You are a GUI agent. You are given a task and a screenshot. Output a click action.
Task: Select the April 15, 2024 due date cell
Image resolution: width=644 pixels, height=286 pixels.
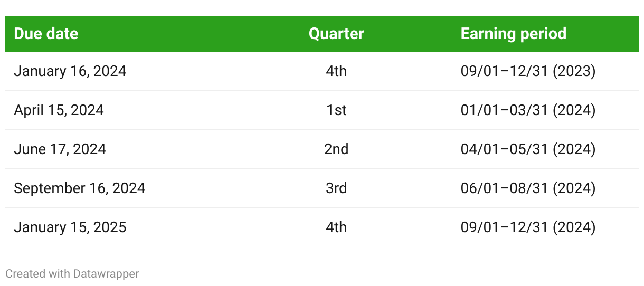click(x=59, y=110)
